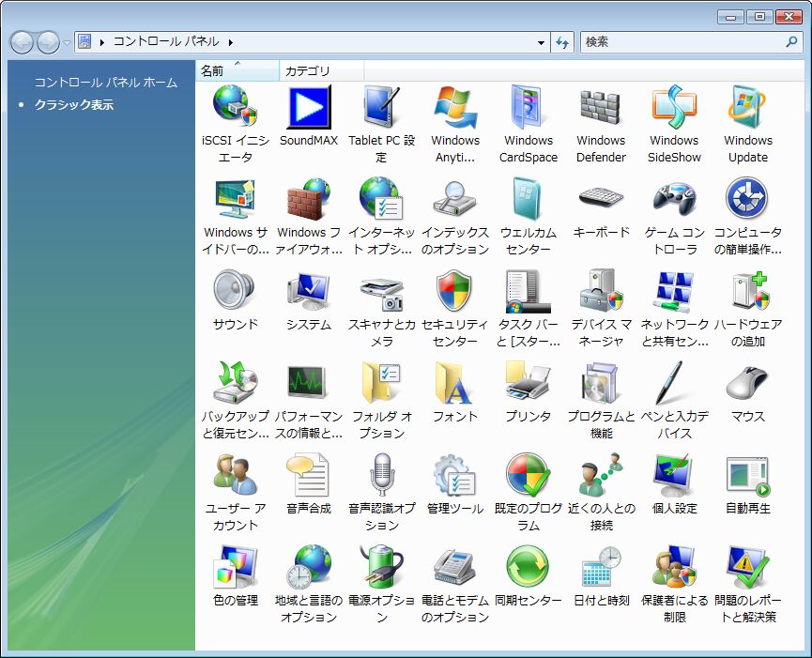The height and width of the screenshot is (658, 812).
Task: Open Windows SideShow icon
Action: click(674, 107)
